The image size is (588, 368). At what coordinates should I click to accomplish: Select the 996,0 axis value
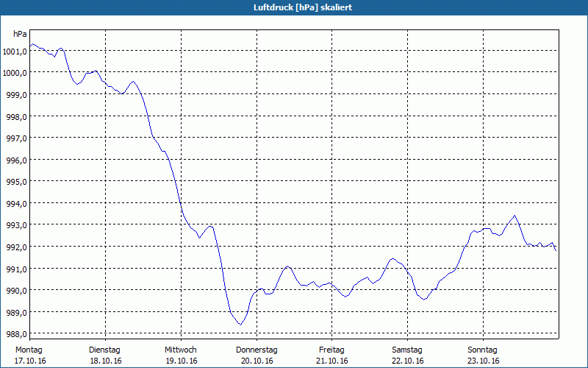click(x=16, y=160)
